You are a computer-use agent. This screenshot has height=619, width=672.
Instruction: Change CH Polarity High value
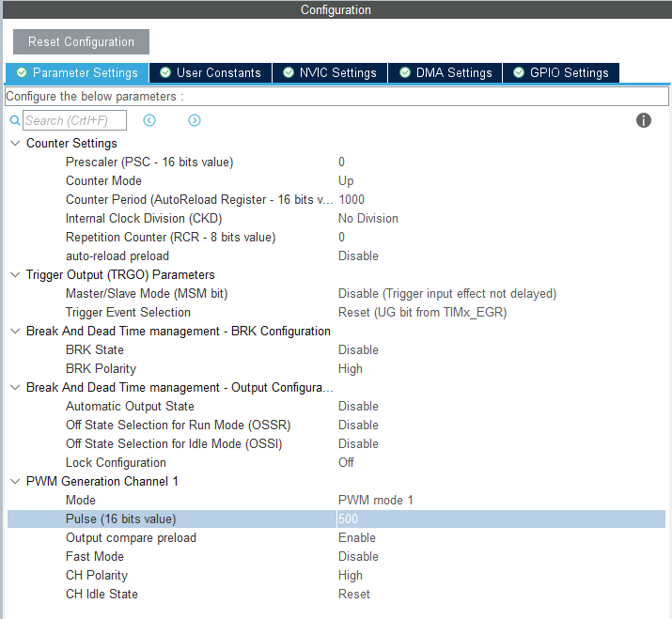[x=351, y=575]
